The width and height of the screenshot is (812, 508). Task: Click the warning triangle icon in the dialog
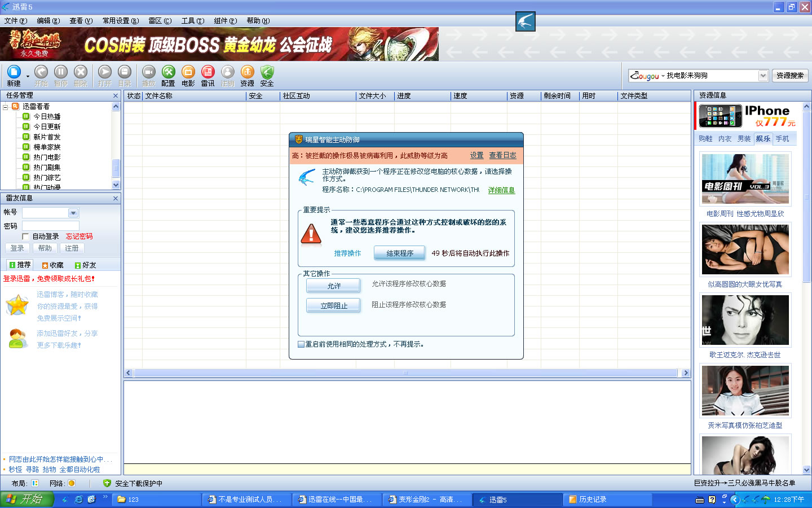(x=311, y=234)
